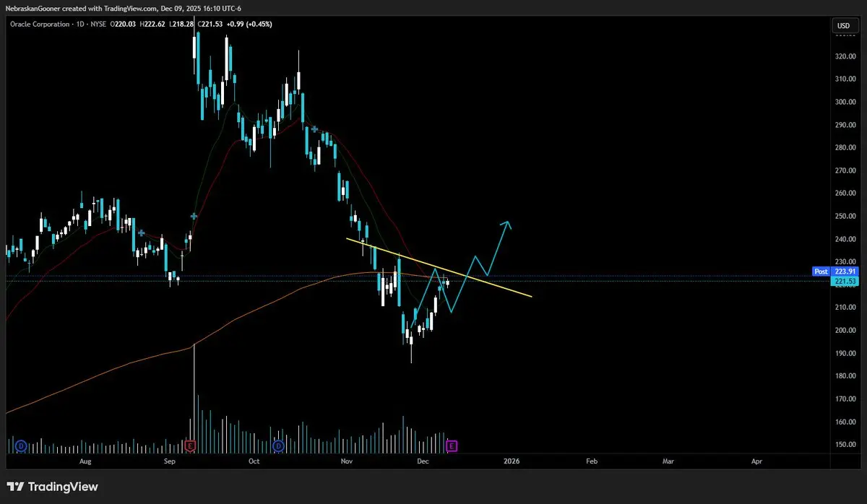The image size is (867, 504).
Task: Open the USD currency selector
Action: tap(843, 25)
